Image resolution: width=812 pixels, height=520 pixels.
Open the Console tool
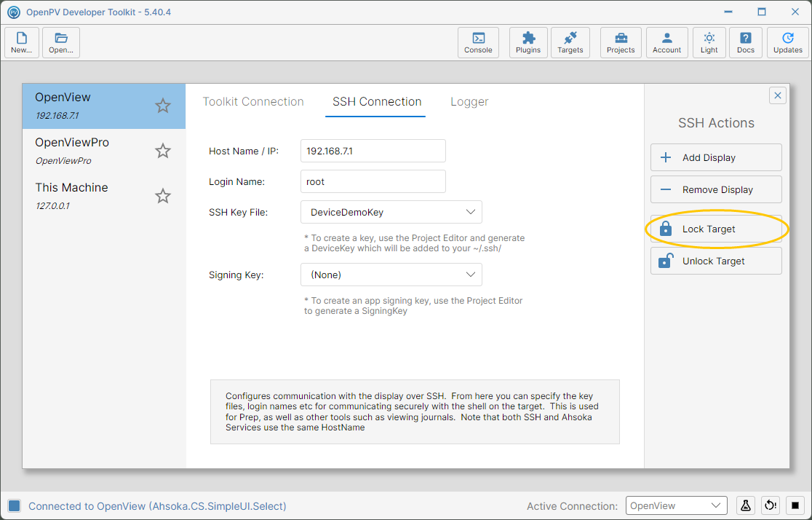coord(478,42)
